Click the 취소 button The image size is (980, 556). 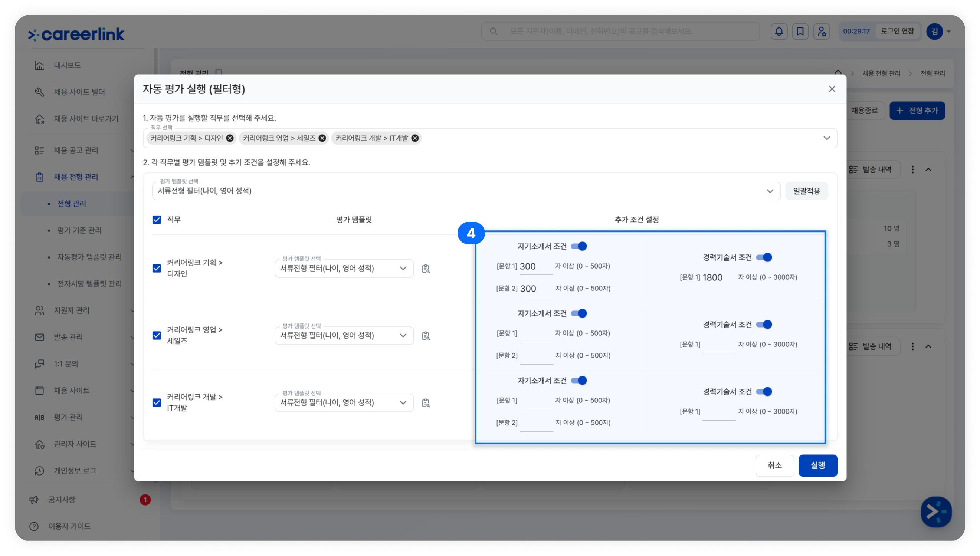click(774, 465)
